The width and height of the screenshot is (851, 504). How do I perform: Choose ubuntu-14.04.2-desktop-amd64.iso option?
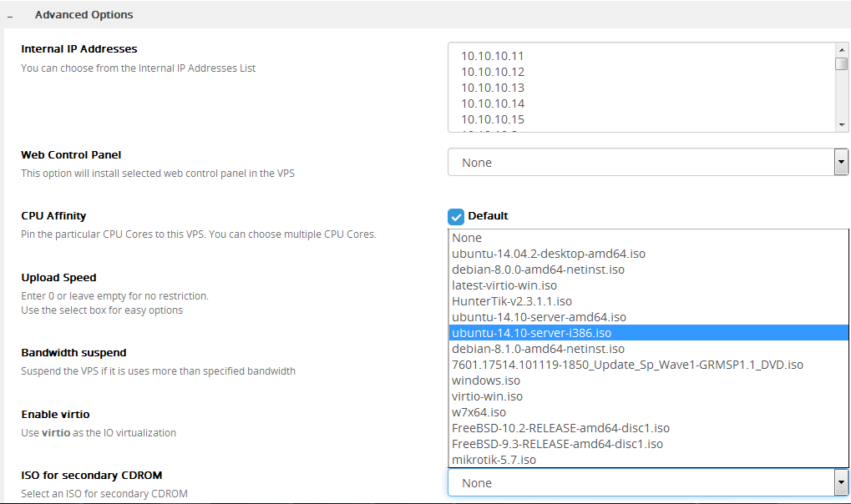(549, 254)
